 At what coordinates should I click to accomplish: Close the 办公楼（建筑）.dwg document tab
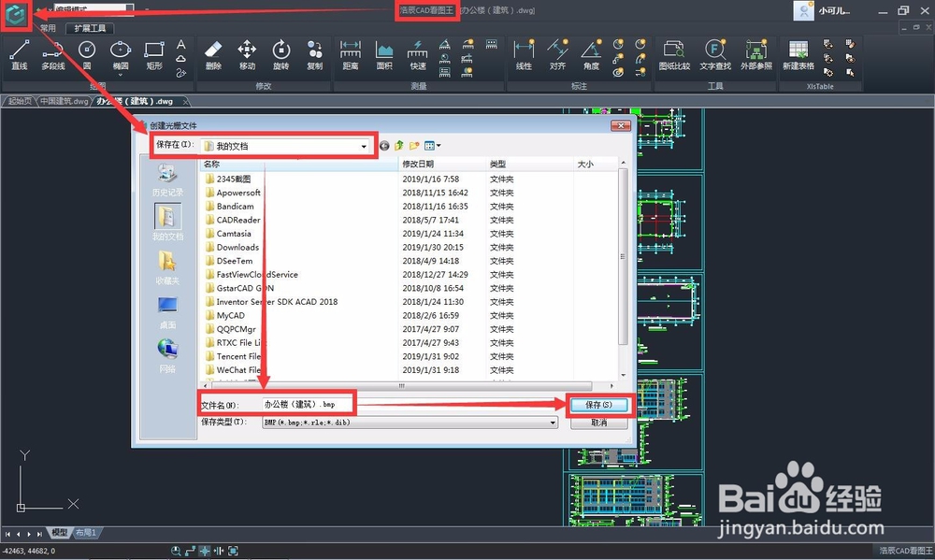(x=185, y=102)
